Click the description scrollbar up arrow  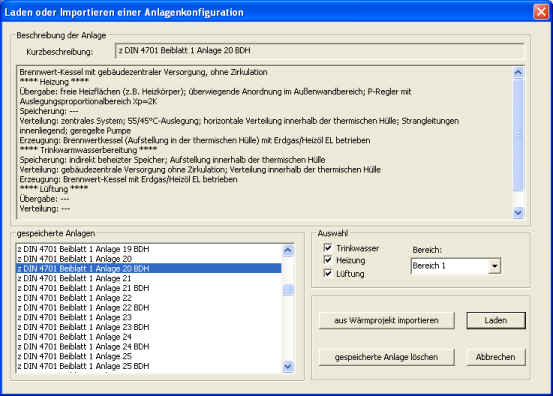coord(518,73)
